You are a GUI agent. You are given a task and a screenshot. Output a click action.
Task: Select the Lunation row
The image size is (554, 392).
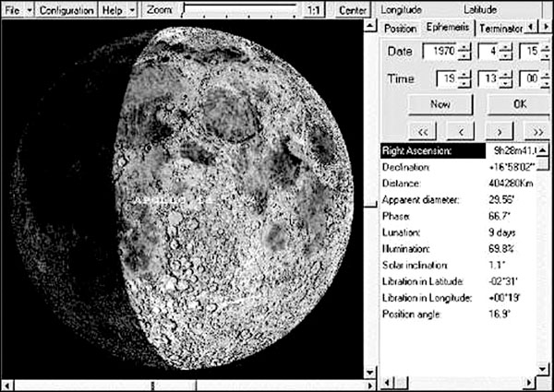(459, 232)
